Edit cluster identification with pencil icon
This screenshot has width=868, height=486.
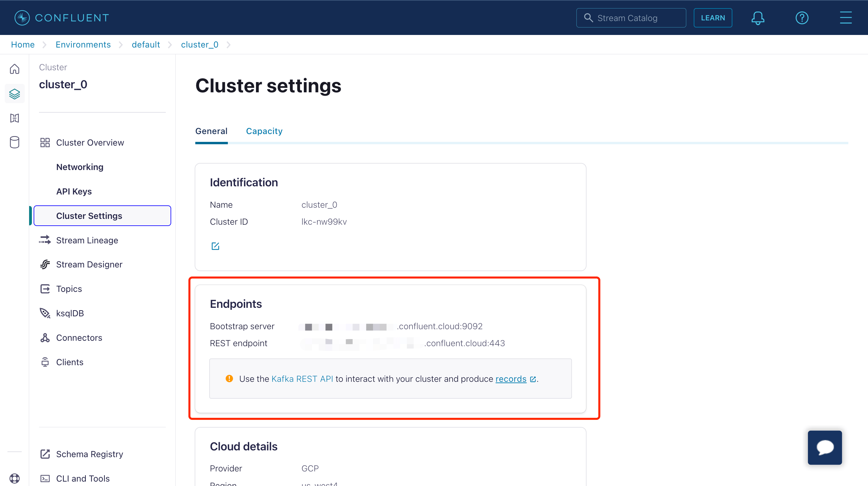click(x=215, y=246)
